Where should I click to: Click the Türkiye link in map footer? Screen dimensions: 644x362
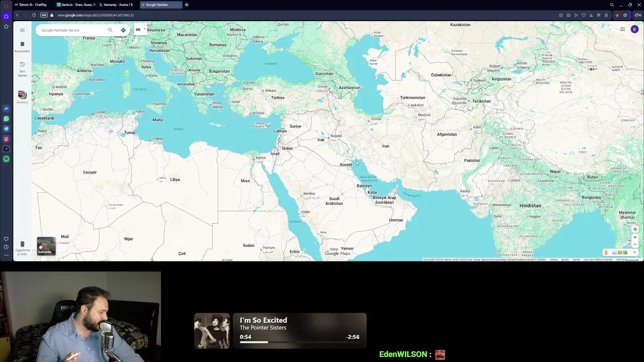pos(554,259)
